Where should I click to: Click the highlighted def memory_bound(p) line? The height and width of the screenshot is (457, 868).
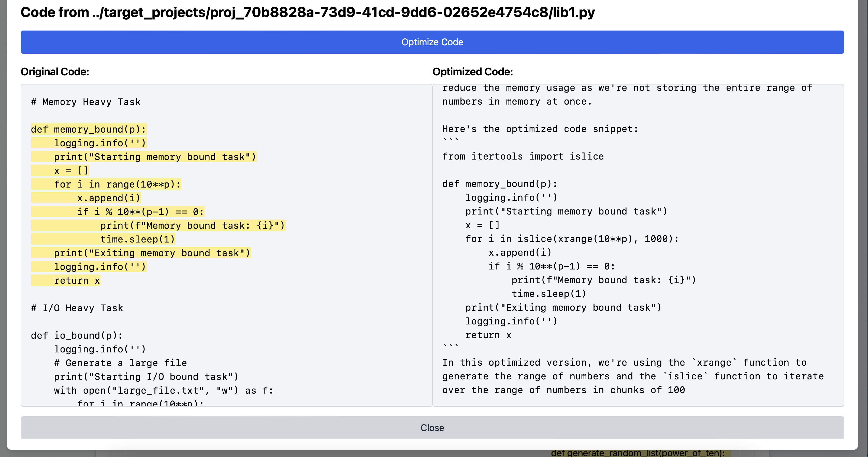coord(89,130)
